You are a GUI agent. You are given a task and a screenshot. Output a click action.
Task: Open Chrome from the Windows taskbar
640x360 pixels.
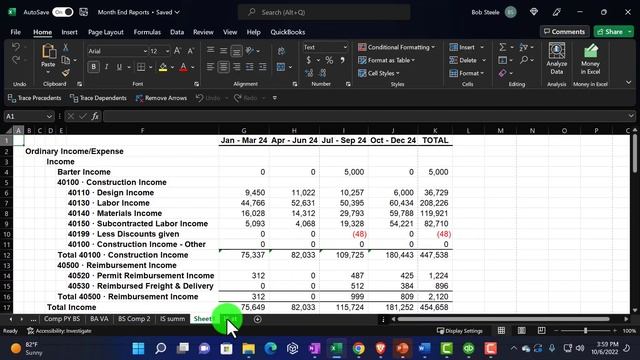pos(358,349)
